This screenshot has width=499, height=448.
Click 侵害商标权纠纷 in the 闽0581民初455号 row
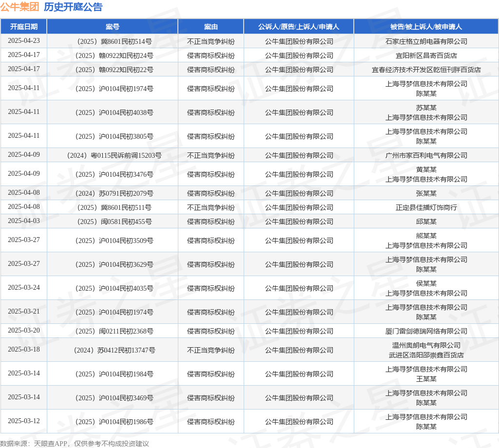click(211, 222)
